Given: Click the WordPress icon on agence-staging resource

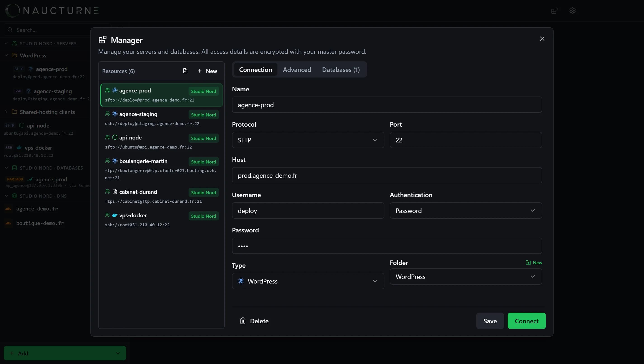Looking at the screenshot, I should [115, 114].
